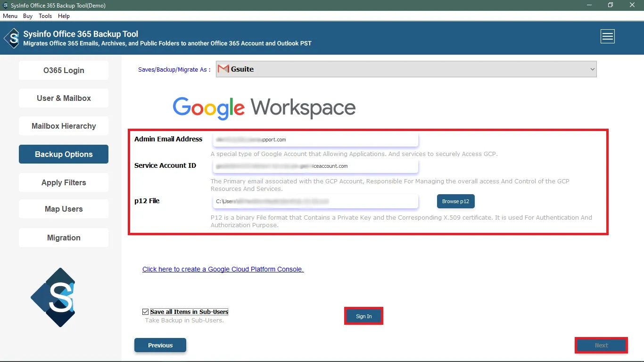Click the Next button
The width and height of the screenshot is (644, 362).
[601, 345]
